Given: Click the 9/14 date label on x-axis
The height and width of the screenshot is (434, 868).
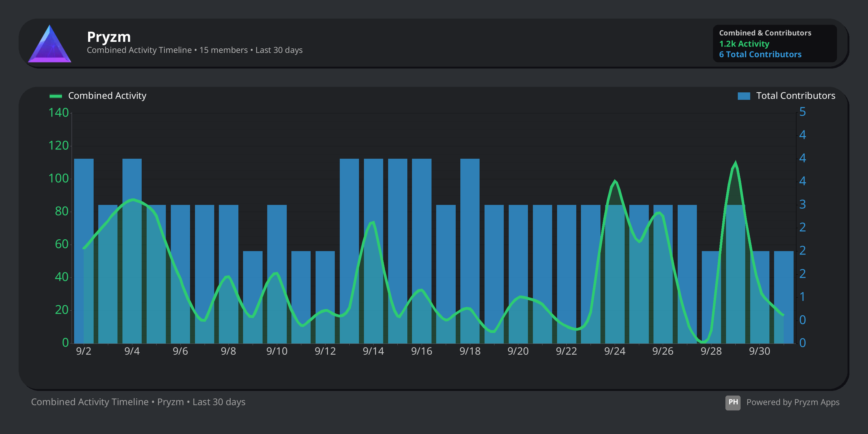Looking at the screenshot, I should 373,352.
